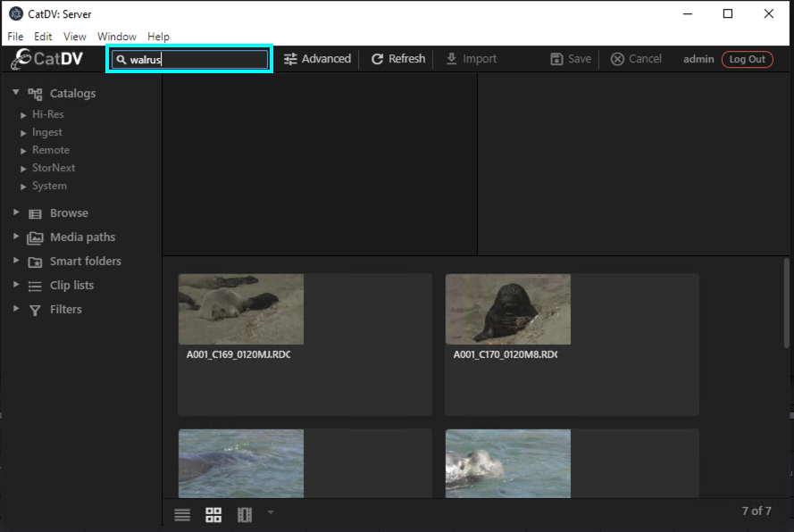
Task: Select the System catalog label
Action: point(49,187)
